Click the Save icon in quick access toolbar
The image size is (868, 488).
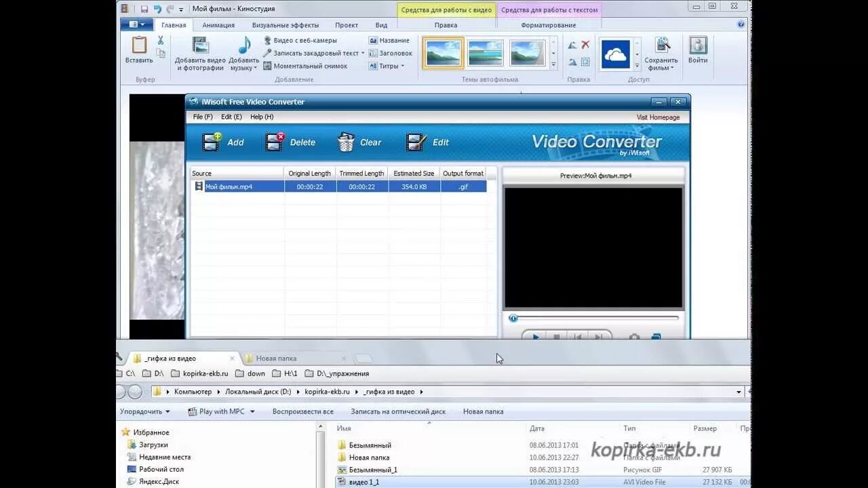point(144,9)
